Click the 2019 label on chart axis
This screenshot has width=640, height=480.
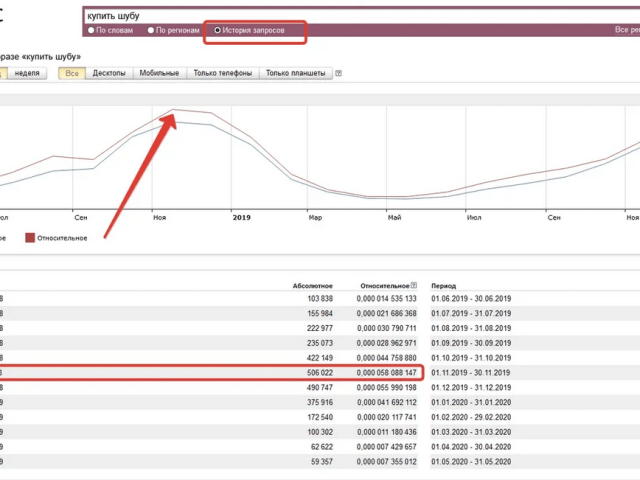(x=241, y=215)
